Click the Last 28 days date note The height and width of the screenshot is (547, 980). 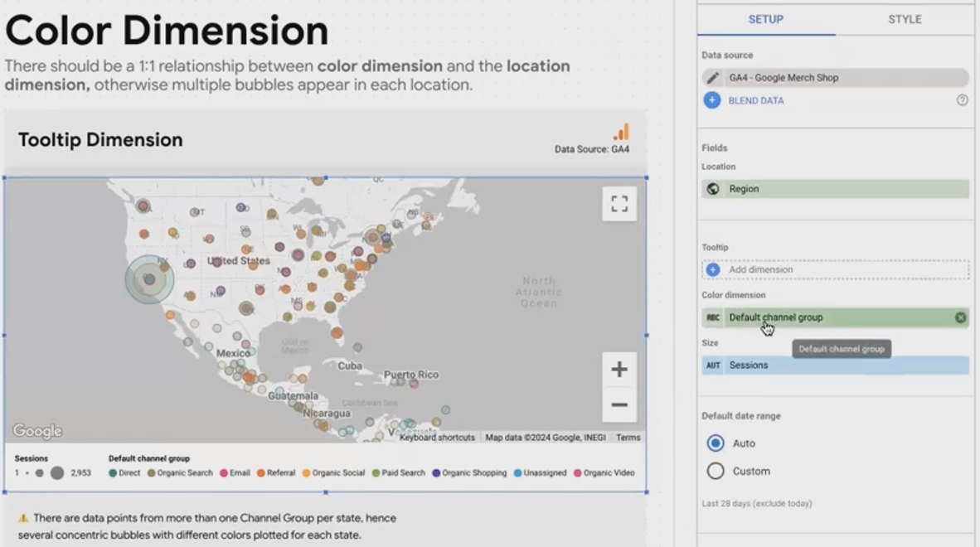[756, 503]
